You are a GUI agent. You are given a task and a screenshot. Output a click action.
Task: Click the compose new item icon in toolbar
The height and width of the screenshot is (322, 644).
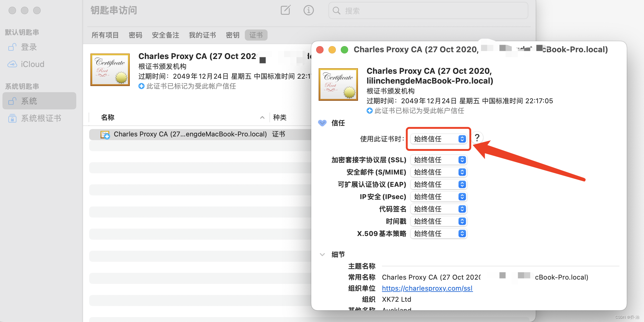[285, 10]
